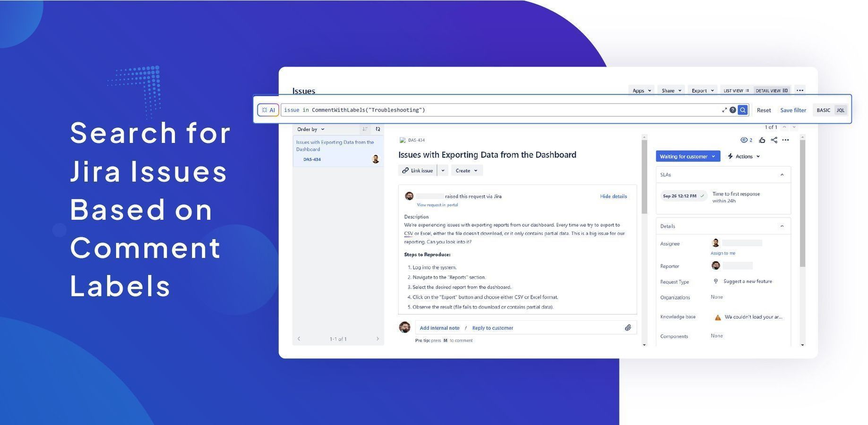Click the issue description scrollbar
Screen dimensions: 868x425
(644, 177)
